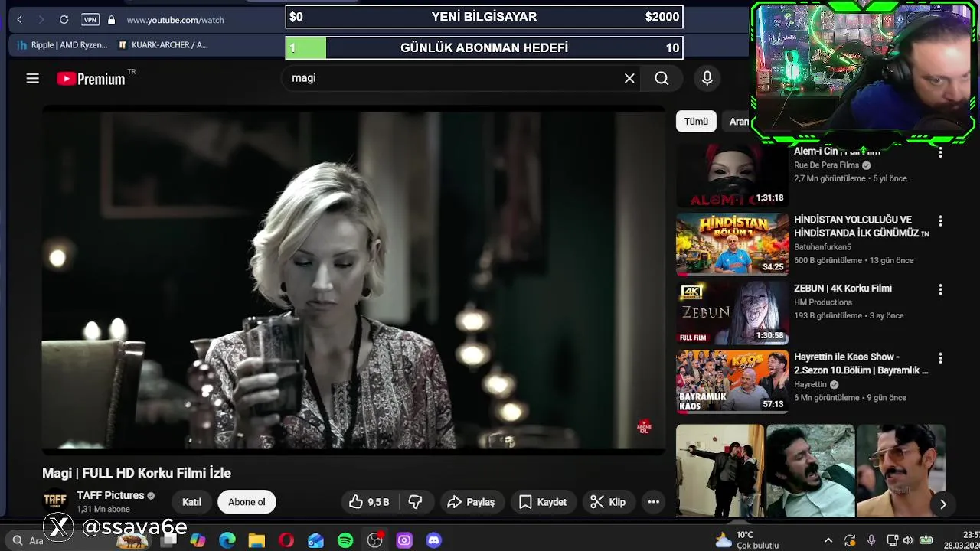Open Discord from taskbar
Screen dimensions: 980x551
tap(433, 540)
